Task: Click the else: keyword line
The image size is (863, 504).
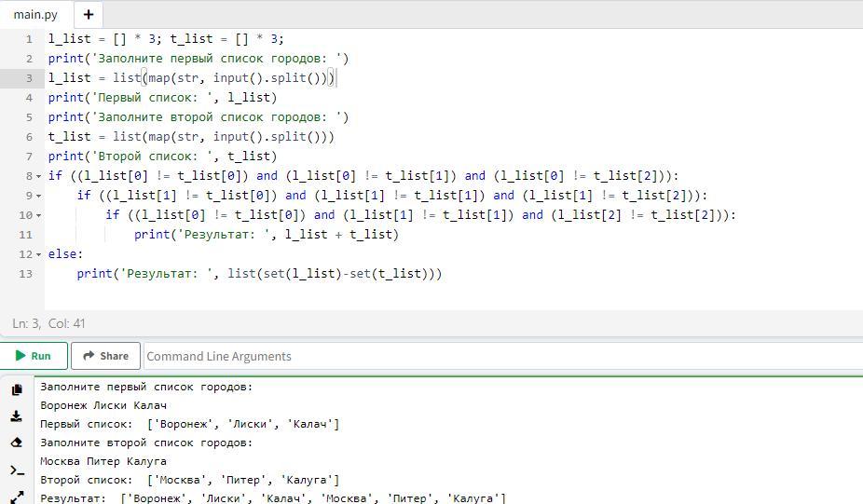Action: [x=65, y=254]
